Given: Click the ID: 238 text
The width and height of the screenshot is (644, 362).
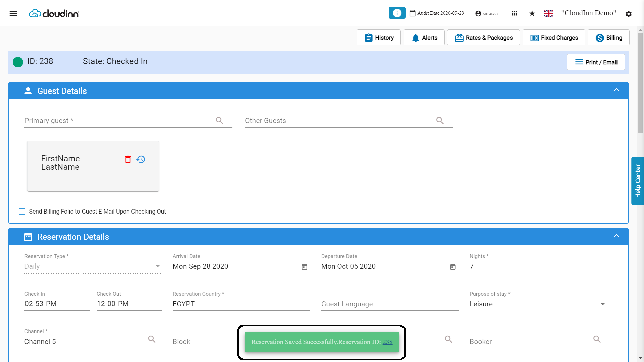Looking at the screenshot, I should click(x=40, y=61).
